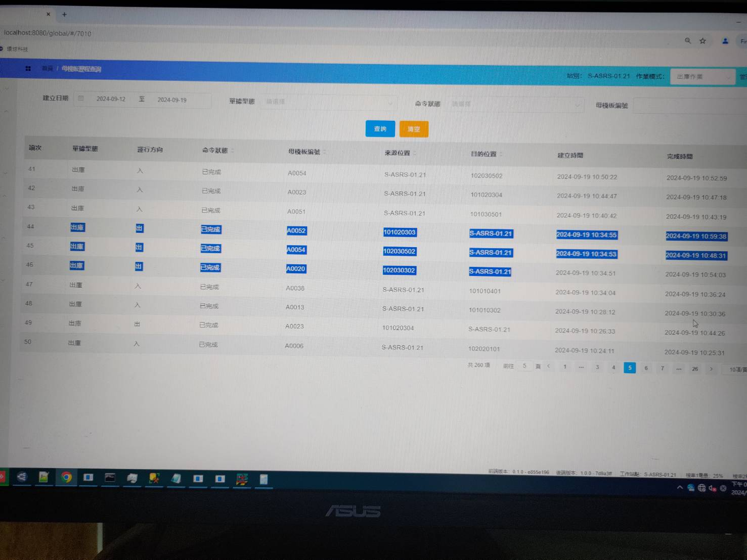Image resolution: width=747 pixels, height=560 pixels.
Task: Open the 單據型態 dropdown
Action: tap(328, 102)
